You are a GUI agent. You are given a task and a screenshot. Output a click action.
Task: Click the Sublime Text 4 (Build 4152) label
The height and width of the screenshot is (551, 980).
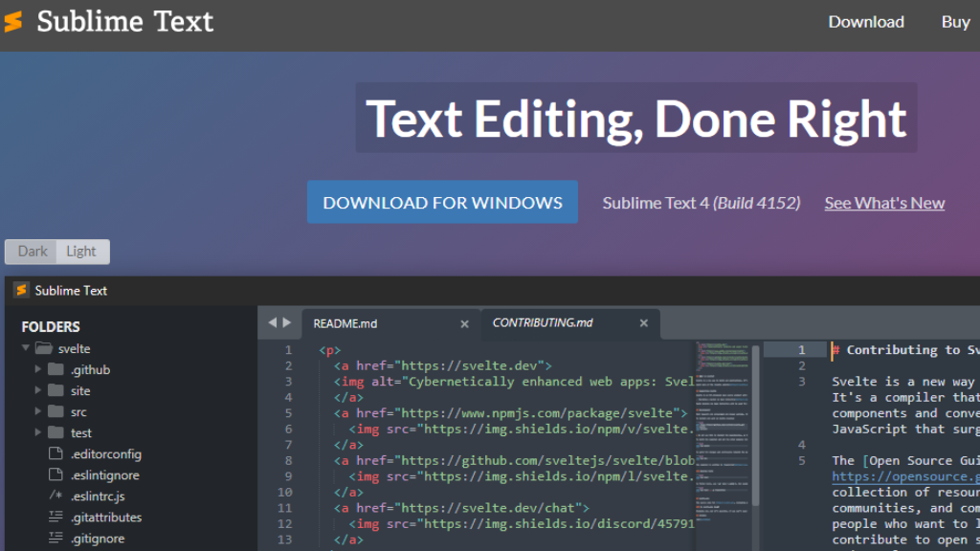coord(702,203)
